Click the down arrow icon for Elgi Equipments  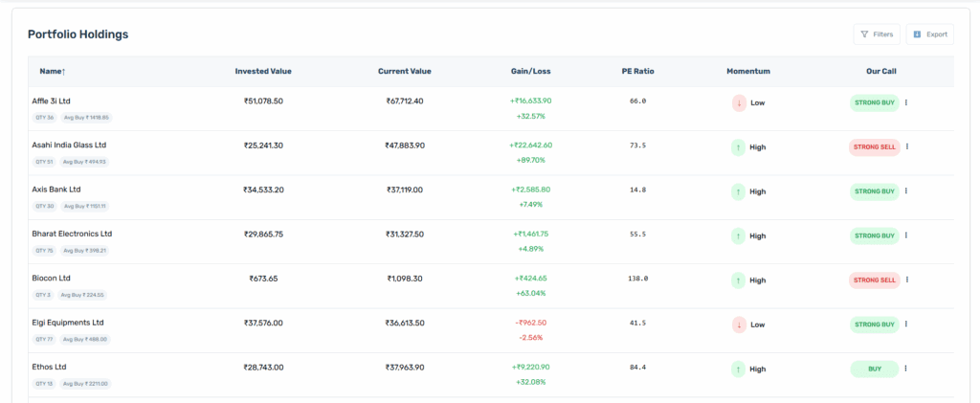739,325
